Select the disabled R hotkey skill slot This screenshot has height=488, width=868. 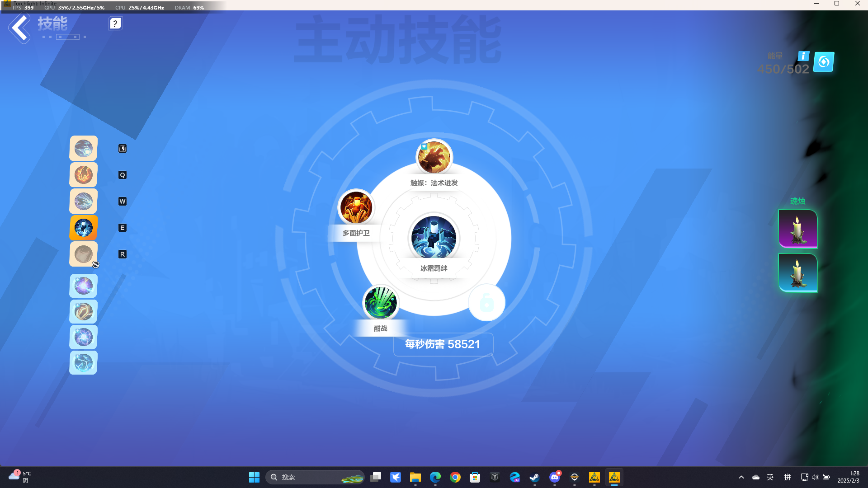click(83, 254)
